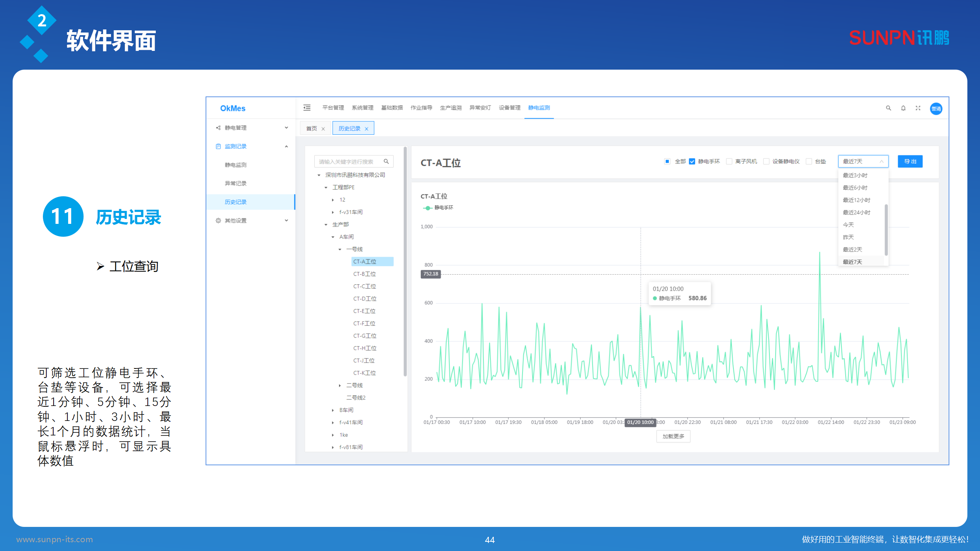Click the user avatar icon
This screenshot has height=551, width=980.
click(936, 109)
